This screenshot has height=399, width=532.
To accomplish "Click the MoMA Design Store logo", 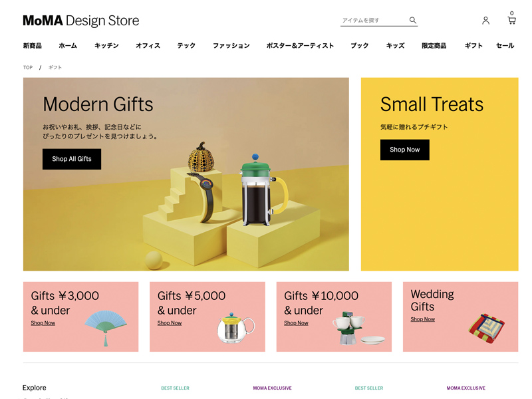I will tap(80, 21).
